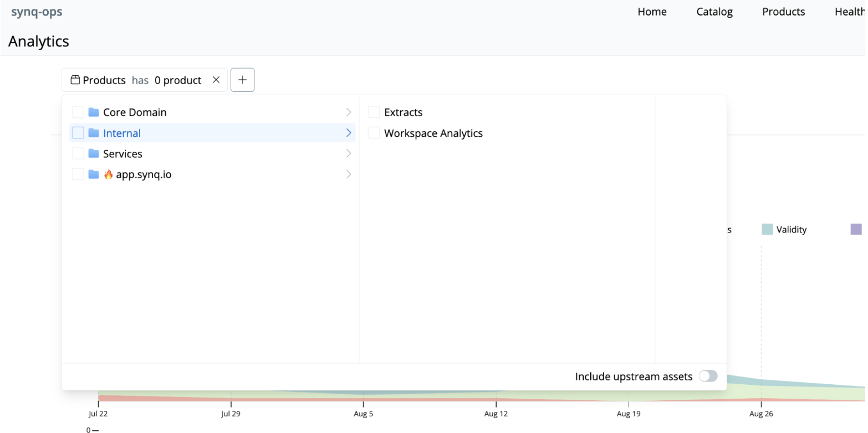Go to the Products navigation tab

[x=783, y=12]
